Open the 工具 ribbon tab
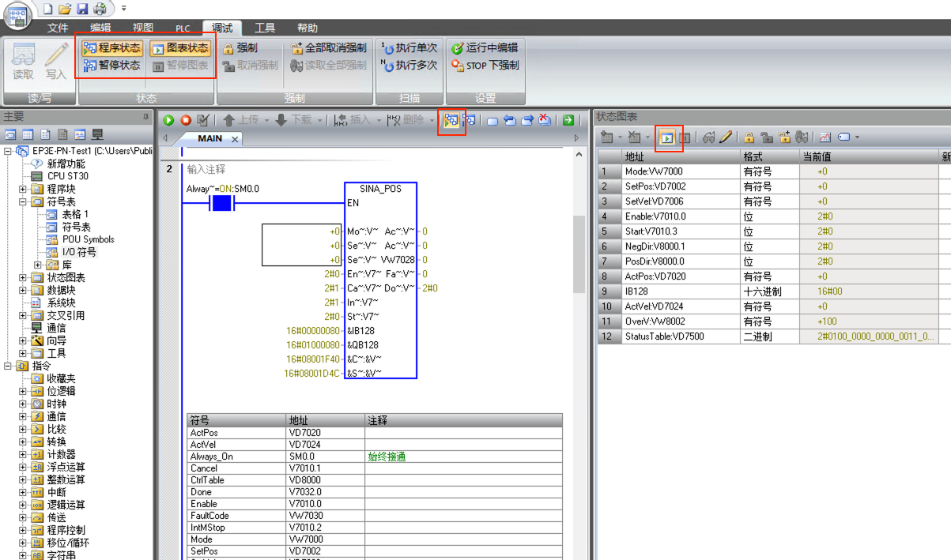Image resolution: width=951 pixels, height=560 pixels. click(265, 28)
